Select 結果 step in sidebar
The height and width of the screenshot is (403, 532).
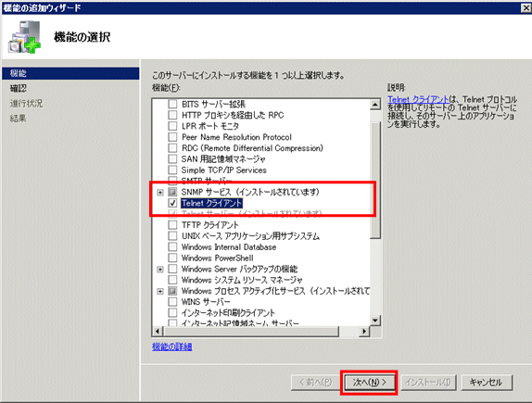click(x=19, y=119)
